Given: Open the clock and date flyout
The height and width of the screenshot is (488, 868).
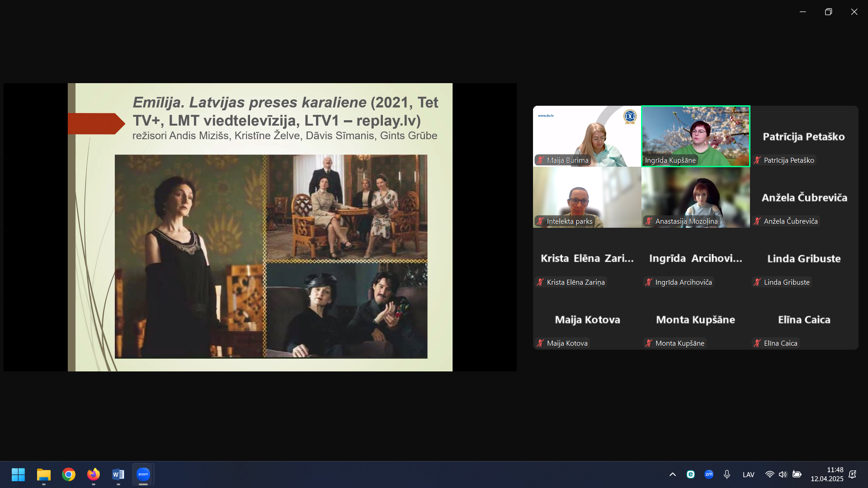Looking at the screenshot, I should 826,474.
